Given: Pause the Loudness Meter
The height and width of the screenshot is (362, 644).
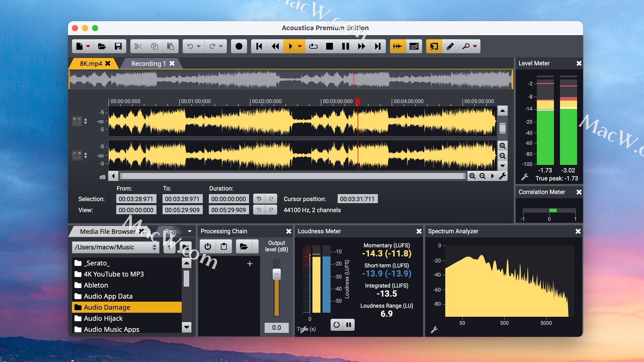Looking at the screenshot, I should click(349, 324).
